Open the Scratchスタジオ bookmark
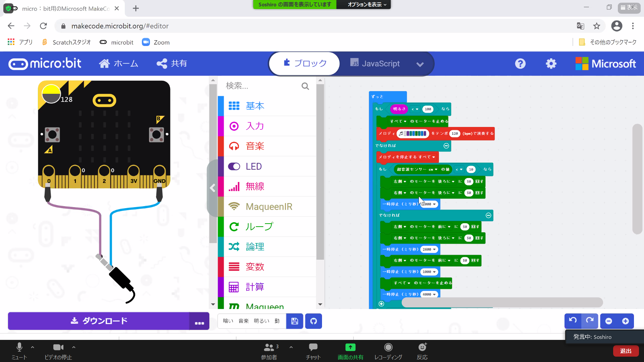Viewport: 644px width, 362px height. coord(66,42)
